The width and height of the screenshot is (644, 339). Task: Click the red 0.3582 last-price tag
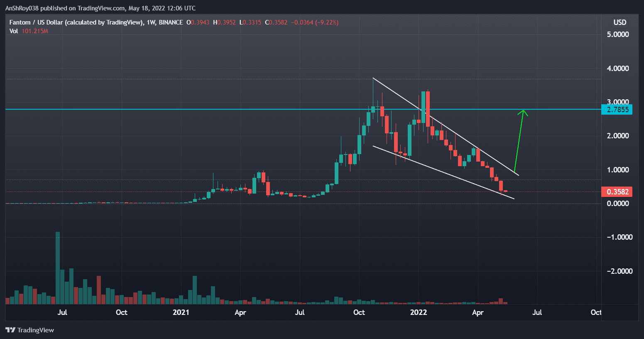(616, 192)
